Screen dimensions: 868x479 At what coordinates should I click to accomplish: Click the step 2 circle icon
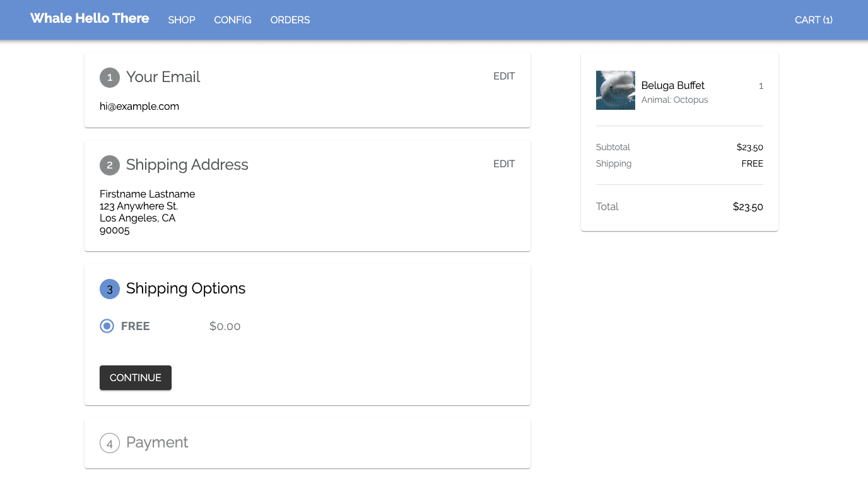point(110,165)
